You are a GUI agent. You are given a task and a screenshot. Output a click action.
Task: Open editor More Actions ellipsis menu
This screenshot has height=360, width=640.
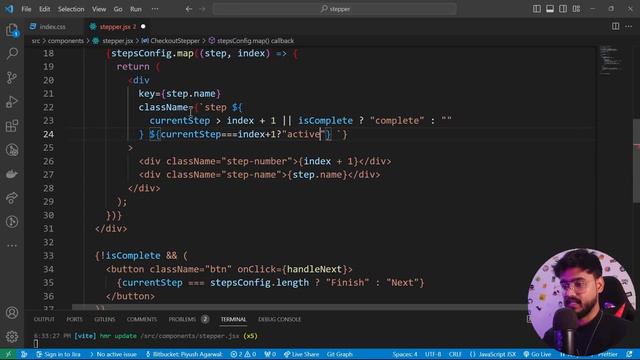[x=629, y=26]
